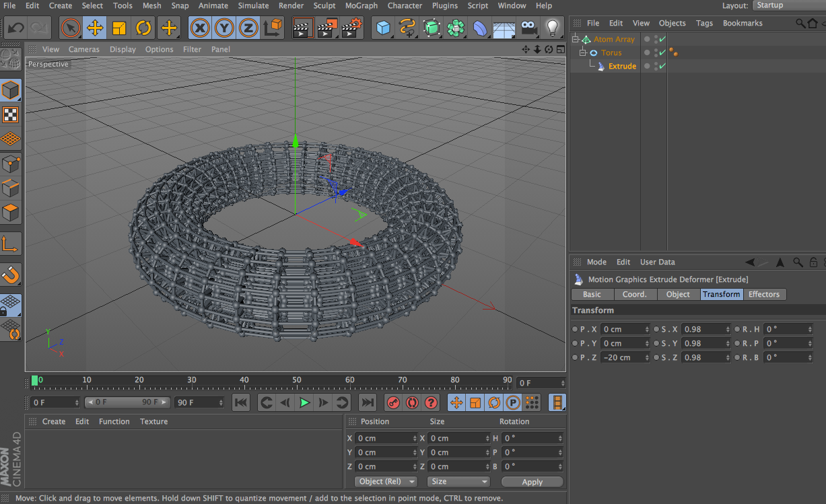Open the Perspective view menu
This screenshot has width=826, height=504.
47,64
